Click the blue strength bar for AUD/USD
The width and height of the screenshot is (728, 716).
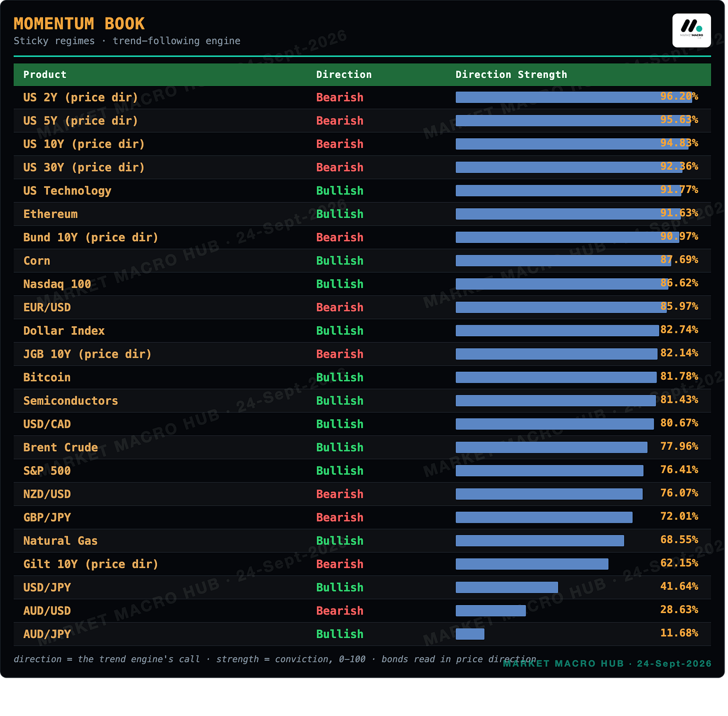point(491,611)
